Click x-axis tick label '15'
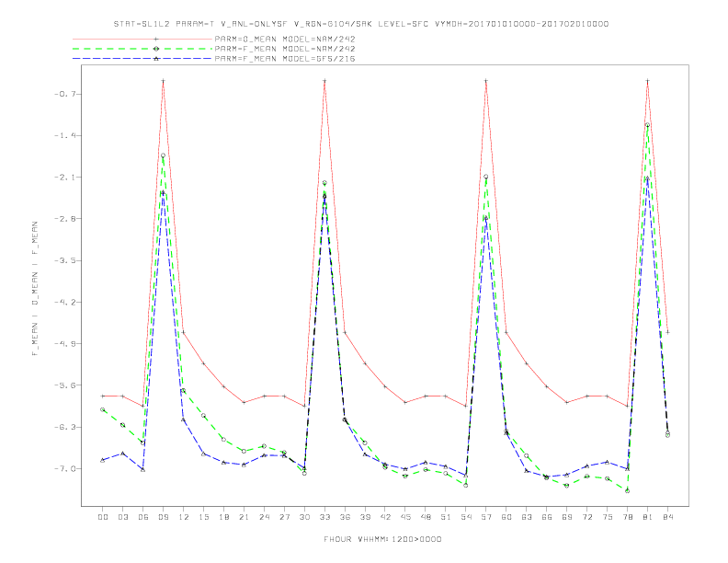 coord(203,517)
